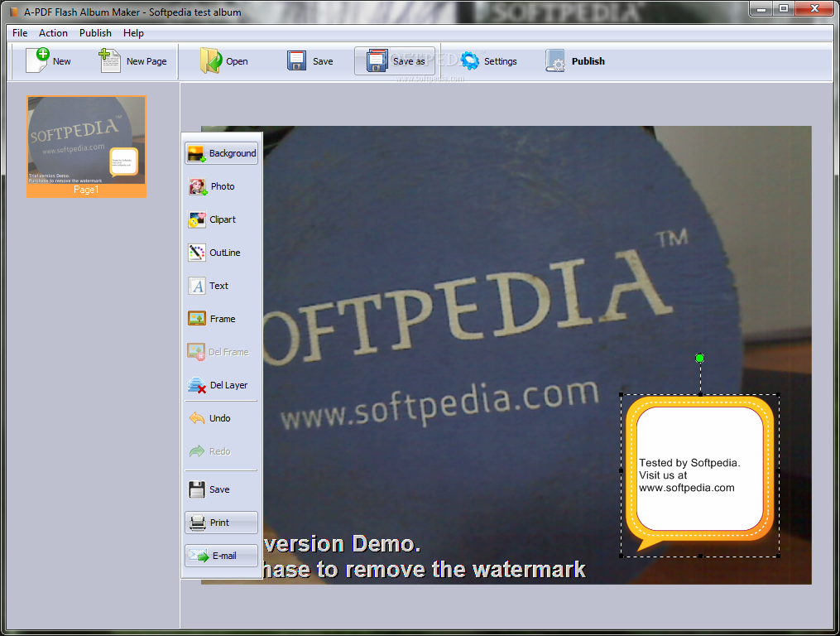Print the page with printer icon

click(198, 523)
